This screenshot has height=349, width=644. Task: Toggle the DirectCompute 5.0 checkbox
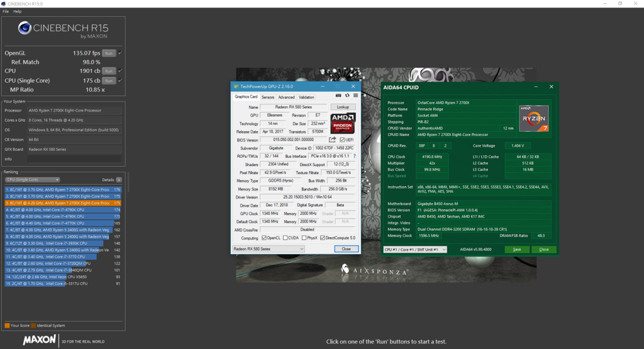[x=323, y=238]
